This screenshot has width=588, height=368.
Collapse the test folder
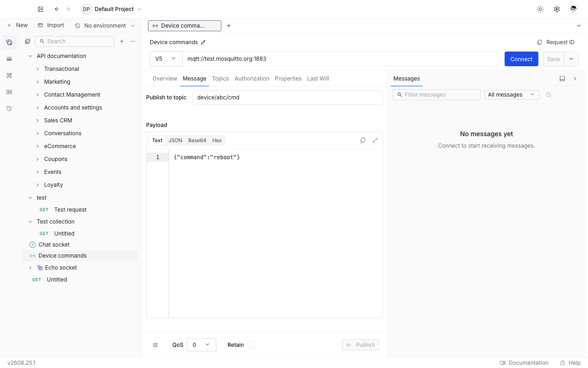tap(30, 198)
